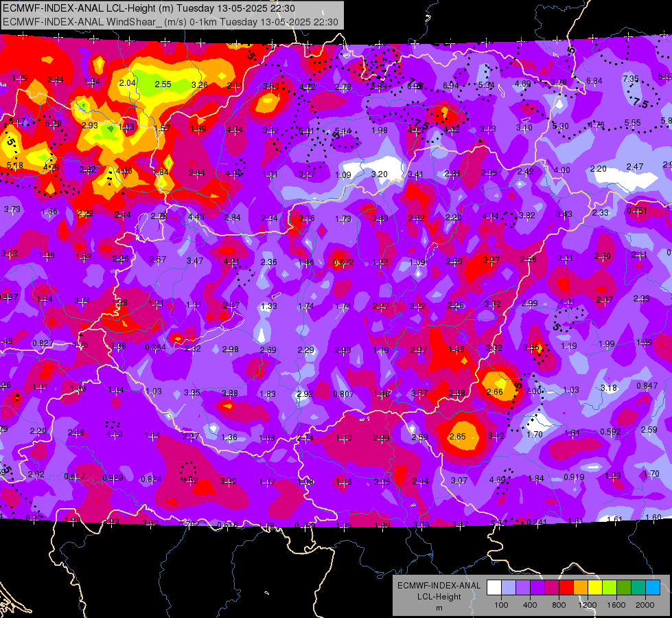Image resolution: width=672 pixels, height=618 pixels.
Task: Select the teal legend color swatch
Action: [x=638, y=587]
